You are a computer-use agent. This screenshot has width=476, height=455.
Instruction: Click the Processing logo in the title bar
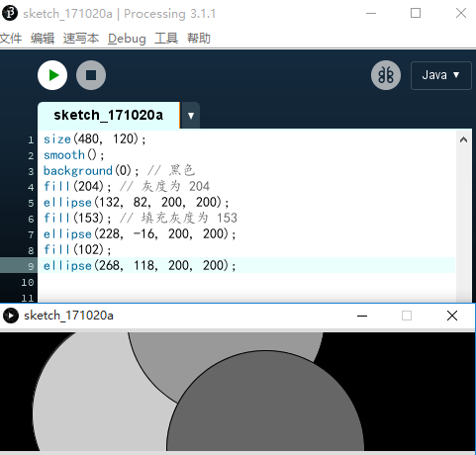[x=10, y=13]
